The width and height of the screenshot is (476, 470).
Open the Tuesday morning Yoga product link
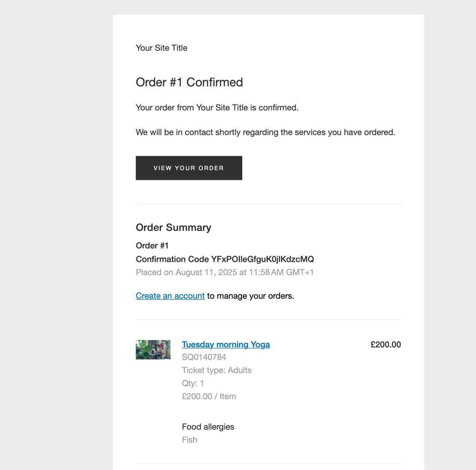226,345
